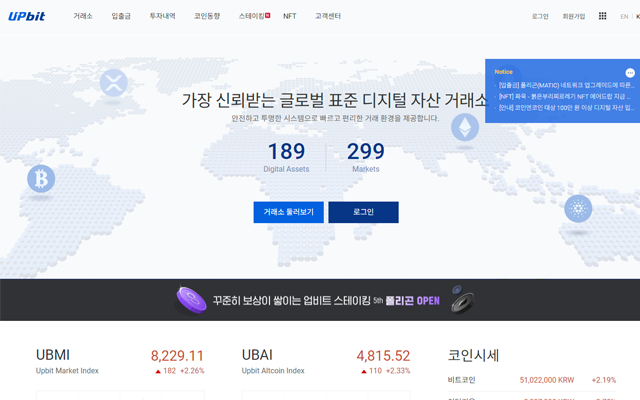Select the 비트코인 price row
640x400 pixels.
(532, 380)
